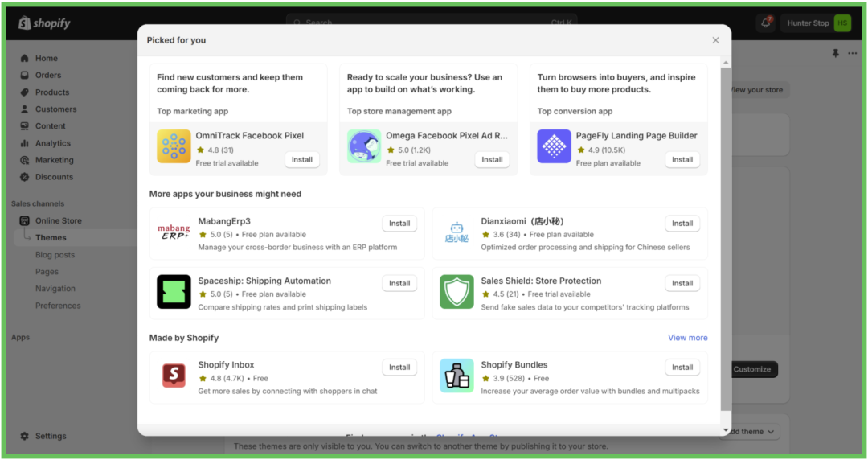
Task: Click the Spaceship Shipping Automation icon
Action: coord(174,292)
